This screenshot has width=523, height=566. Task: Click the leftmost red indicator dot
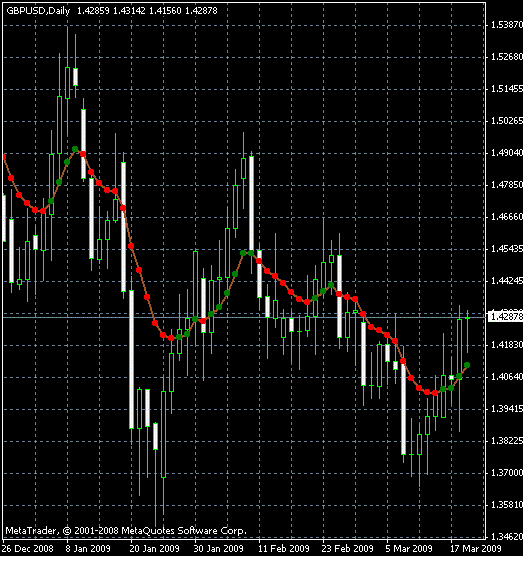(x=4, y=157)
